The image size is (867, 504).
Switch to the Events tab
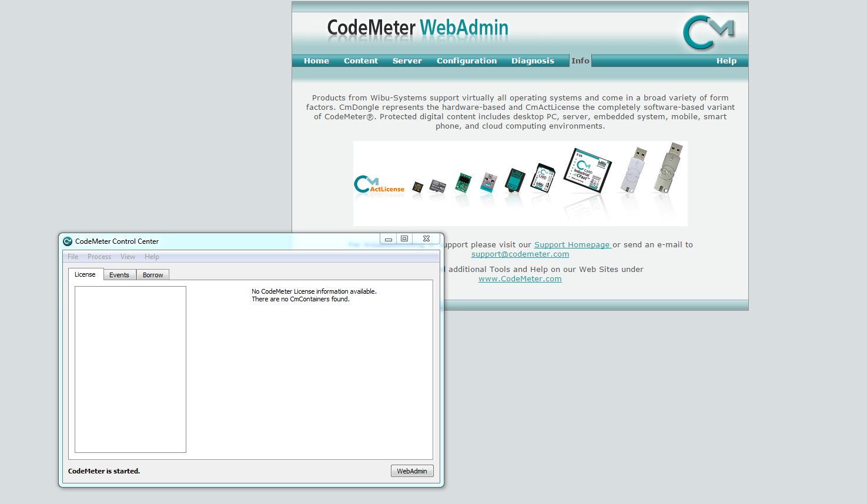119,275
